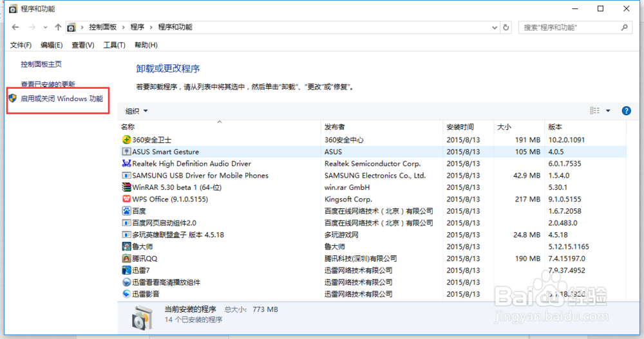Open 查看已安装的更新 link
This screenshot has height=339, width=644.
(48, 84)
